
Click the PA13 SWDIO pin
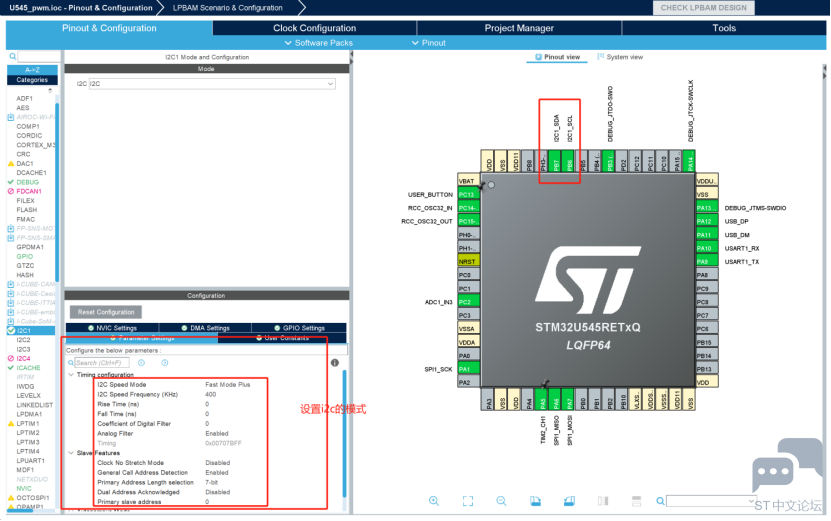707,208
